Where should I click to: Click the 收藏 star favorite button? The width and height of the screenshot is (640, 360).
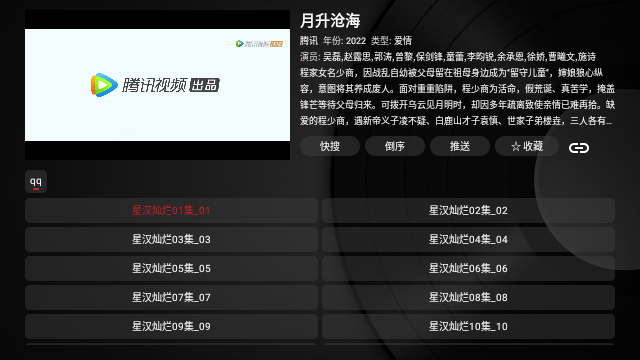click(x=527, y=146)
